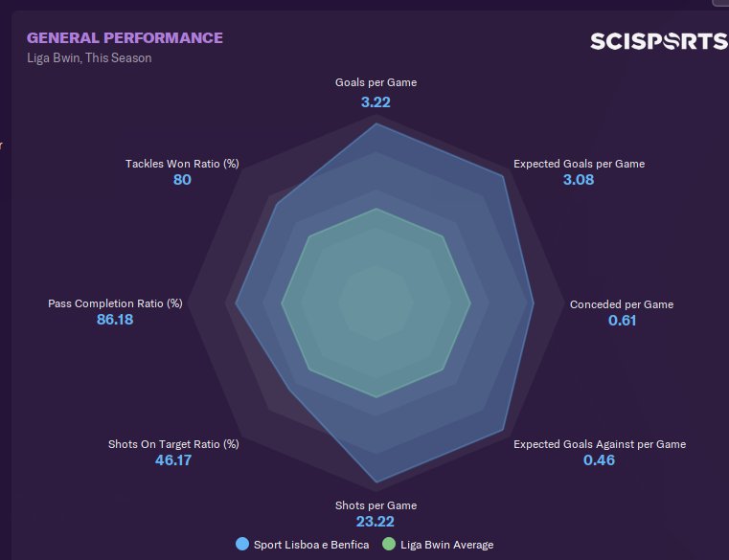Click the Shots per Game label
Image resolution: width=729 pixels, height=560 pixels.
click(376, 505)
